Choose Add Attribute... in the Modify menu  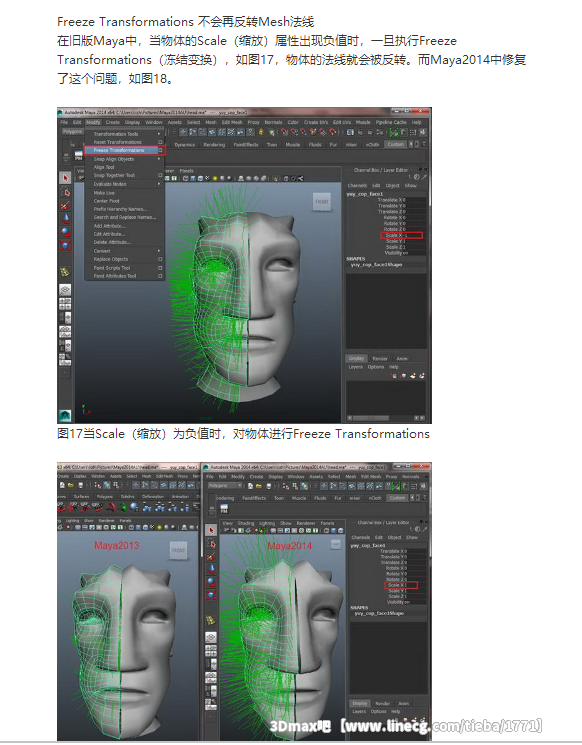[x=110, y=226]
